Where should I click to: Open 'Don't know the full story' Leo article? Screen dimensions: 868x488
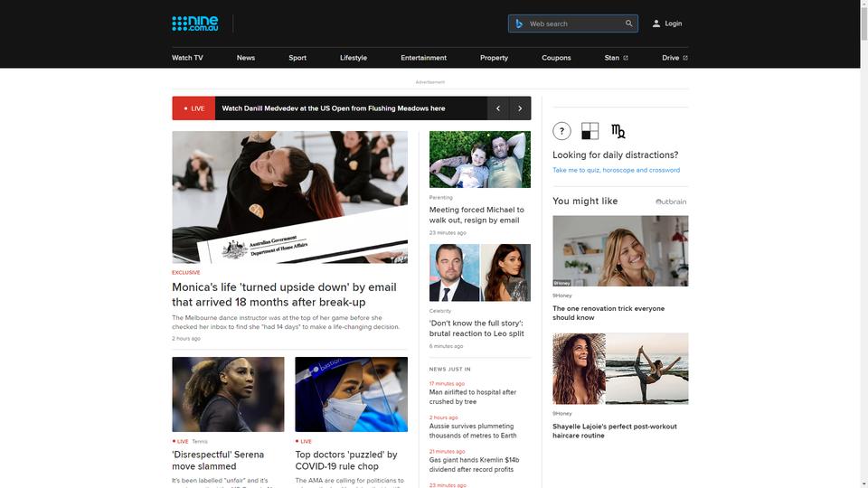476,328
